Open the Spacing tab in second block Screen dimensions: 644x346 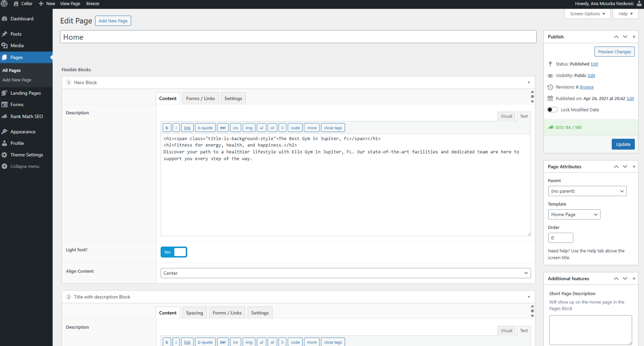click(195, 313)
